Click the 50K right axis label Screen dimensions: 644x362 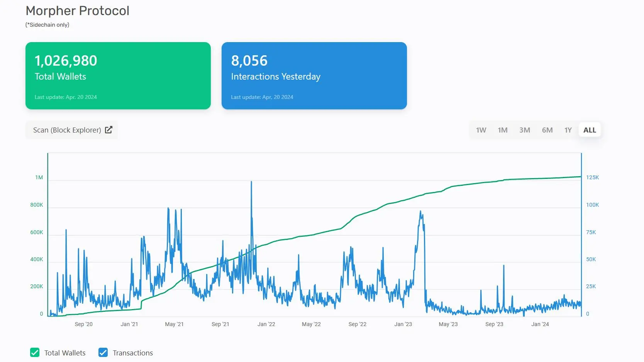pos(591,259)
